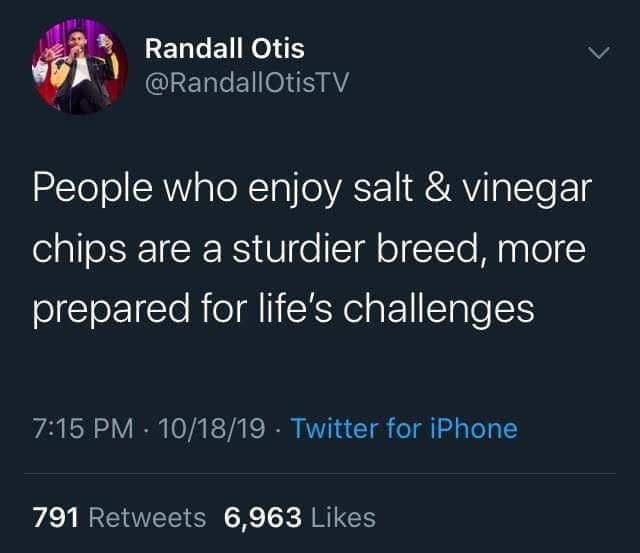640x553 pixels.
Task: Click the 7:15 PM timestamp
Action: click(83, 429)
